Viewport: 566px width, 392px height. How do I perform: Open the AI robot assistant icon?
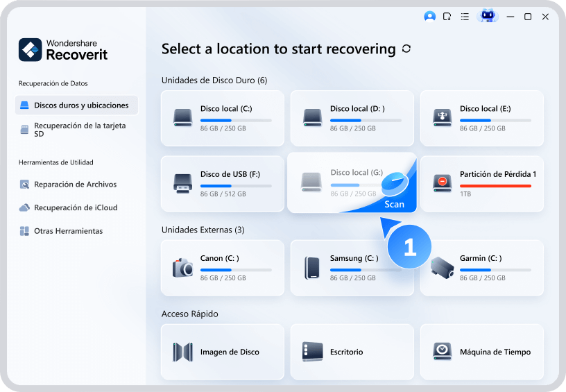click(488, 16)
